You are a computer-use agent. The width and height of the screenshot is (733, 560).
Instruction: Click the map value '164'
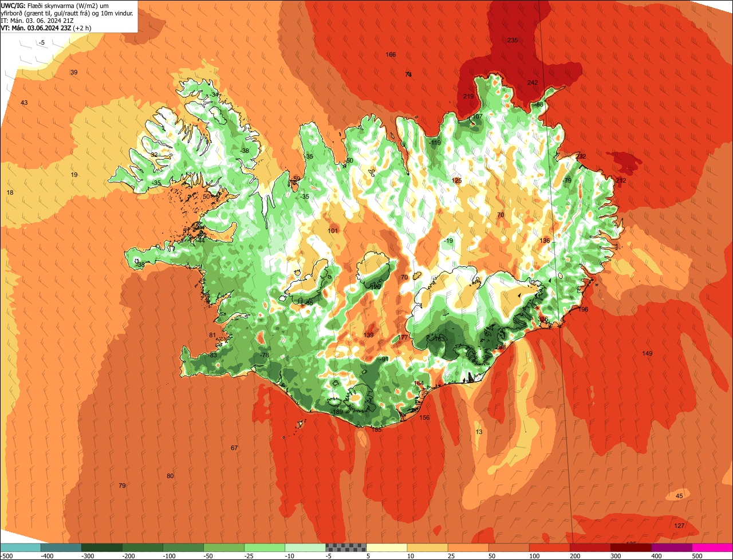(x=419, y=383)
